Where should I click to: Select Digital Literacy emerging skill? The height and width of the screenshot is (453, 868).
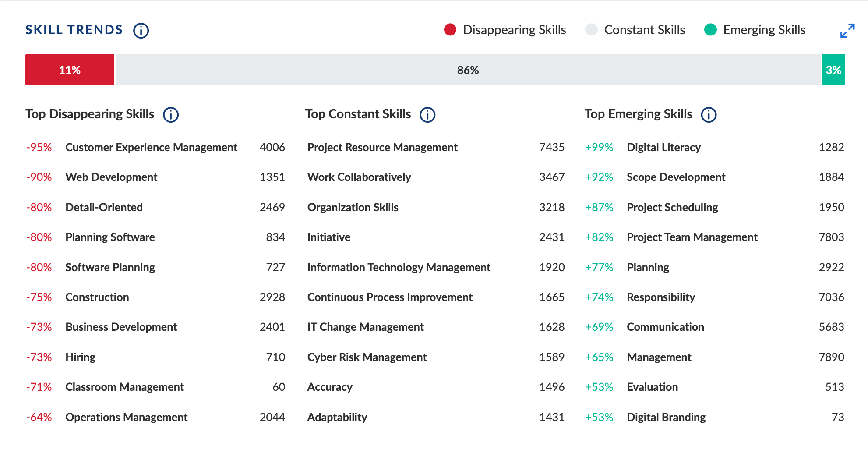tap(663, 147)
